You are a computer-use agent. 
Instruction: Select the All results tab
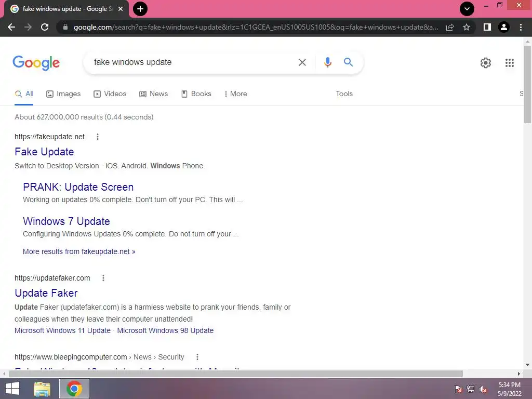[x=24, y=94]
